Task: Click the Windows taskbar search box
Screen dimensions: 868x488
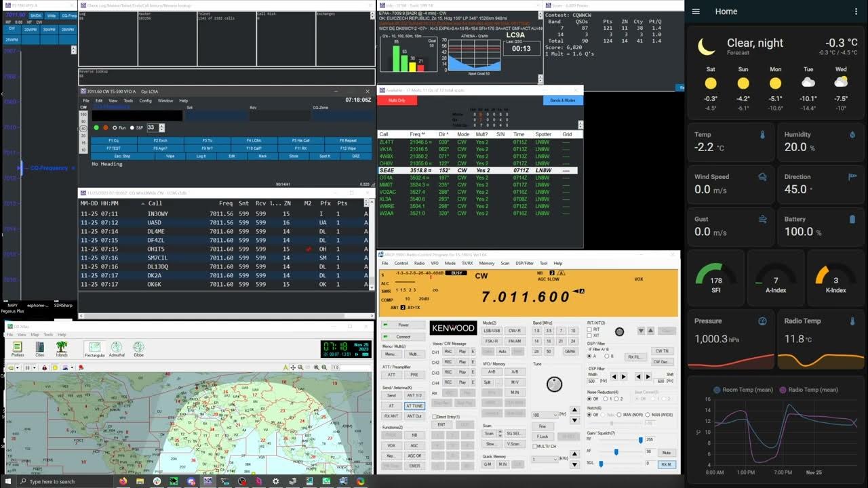Action: (65, 481)
